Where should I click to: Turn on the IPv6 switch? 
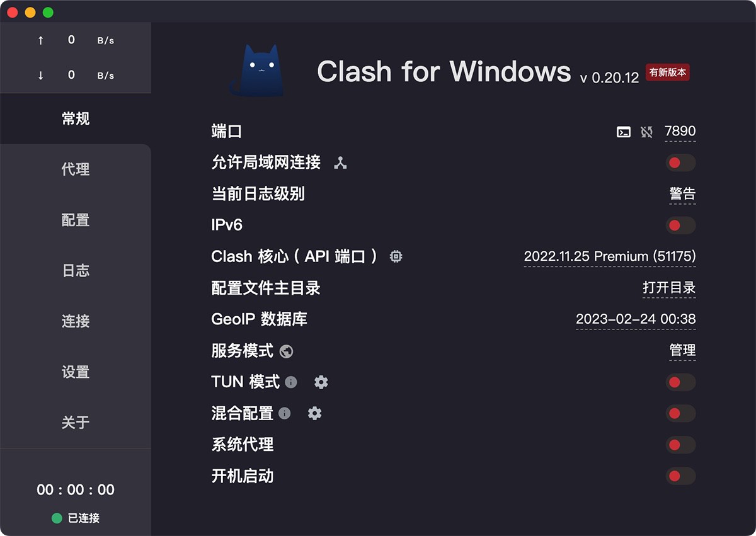coord(680,225)
